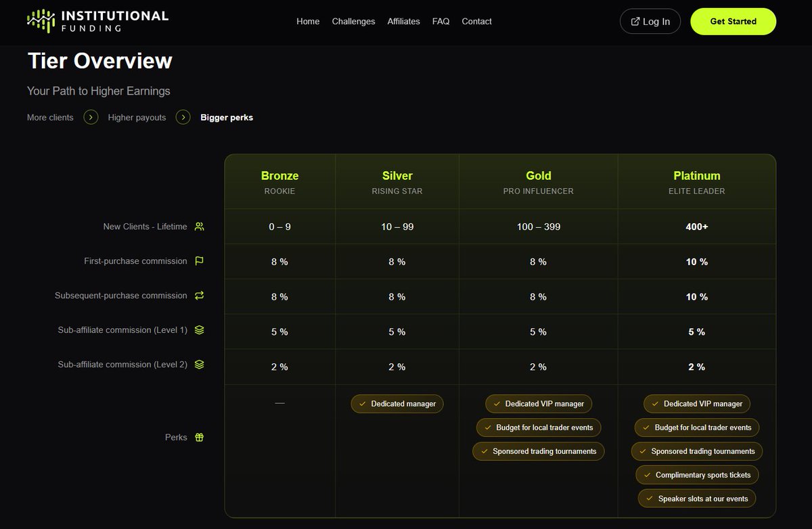
Task: Click the Silver Dedicated manager perk badge
Action: [x=397, y=404]
